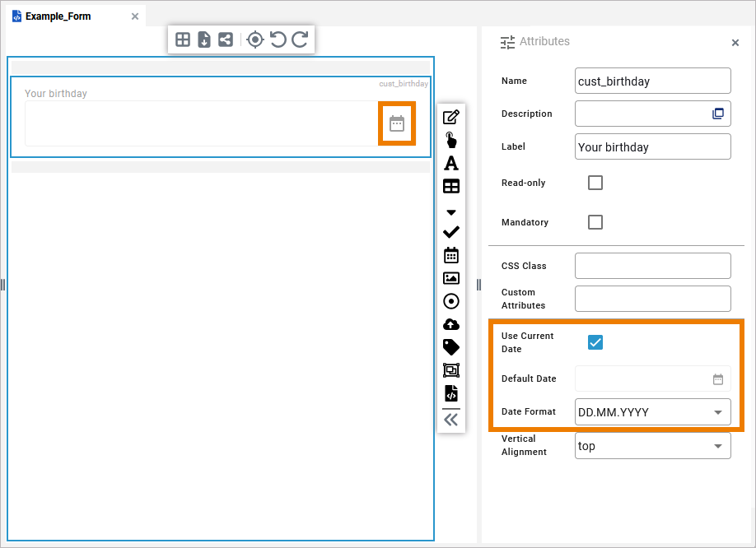The height and width of the screenshot is (548, 756).
Task: Collapse the element palette with double chevron
Action: (451, 420)
